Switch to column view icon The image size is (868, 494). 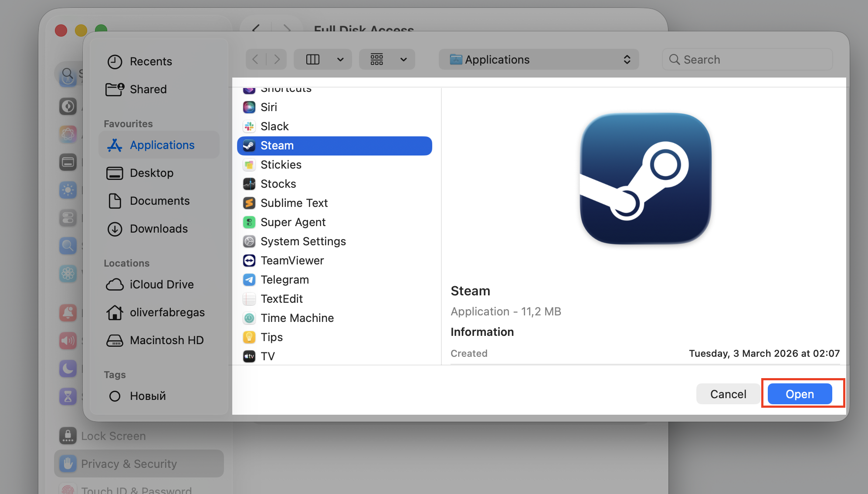[x=313, y=59]
